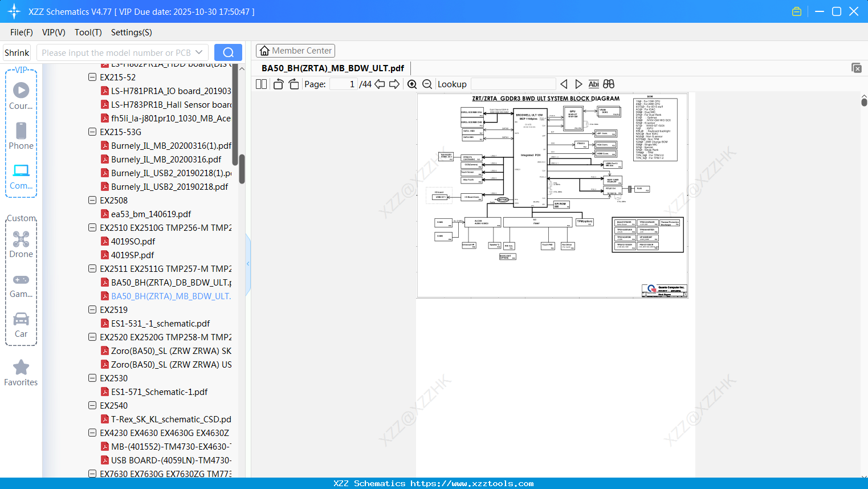Open Burnely_IL_MB_20200316.pdf file
This screenshot has width=868, height=489.
[161, 159]
